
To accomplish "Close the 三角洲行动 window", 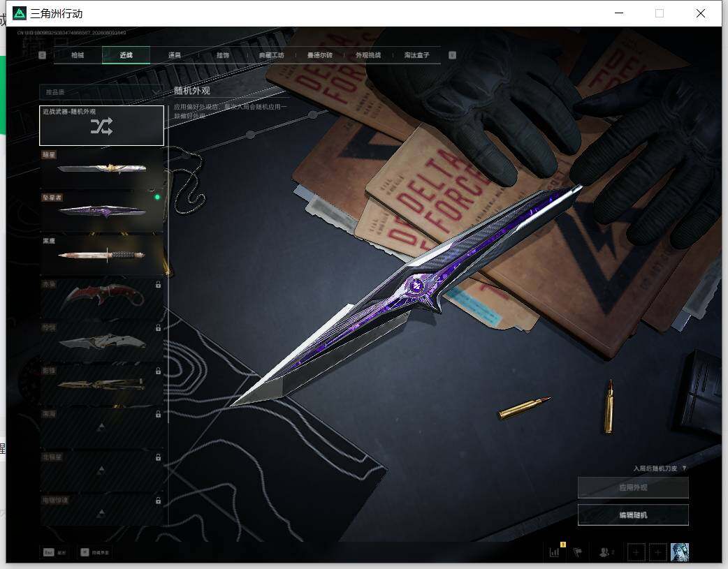I will pyautogui.click(x=701, y=13).
